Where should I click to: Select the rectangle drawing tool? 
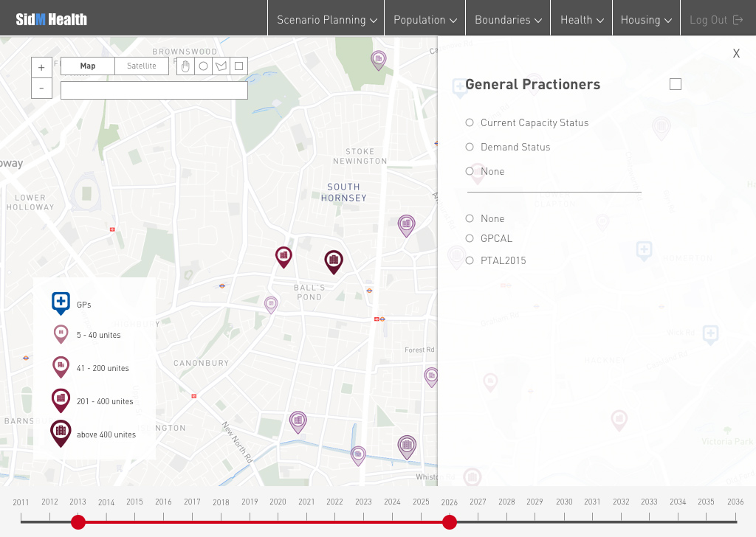pos(238,66)
